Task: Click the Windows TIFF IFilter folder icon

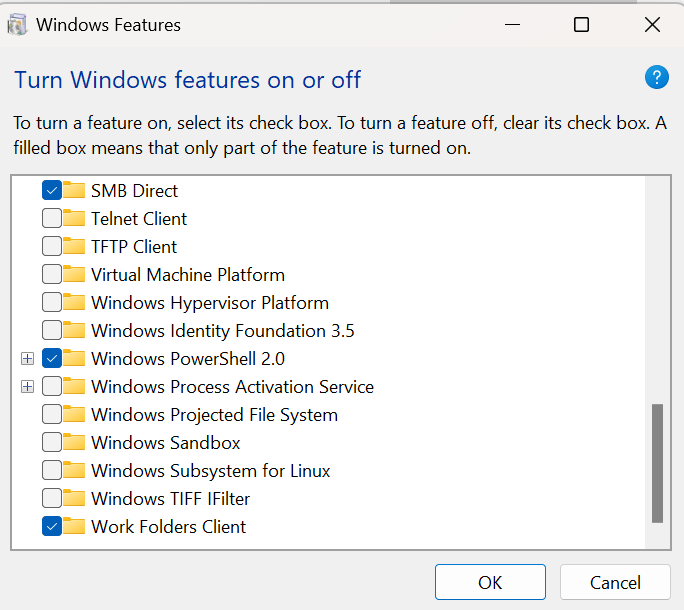Action: tap(74, 498)
